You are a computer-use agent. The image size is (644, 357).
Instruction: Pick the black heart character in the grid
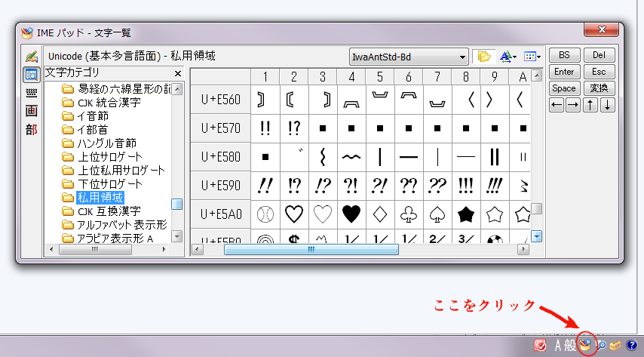coord(351,214)
